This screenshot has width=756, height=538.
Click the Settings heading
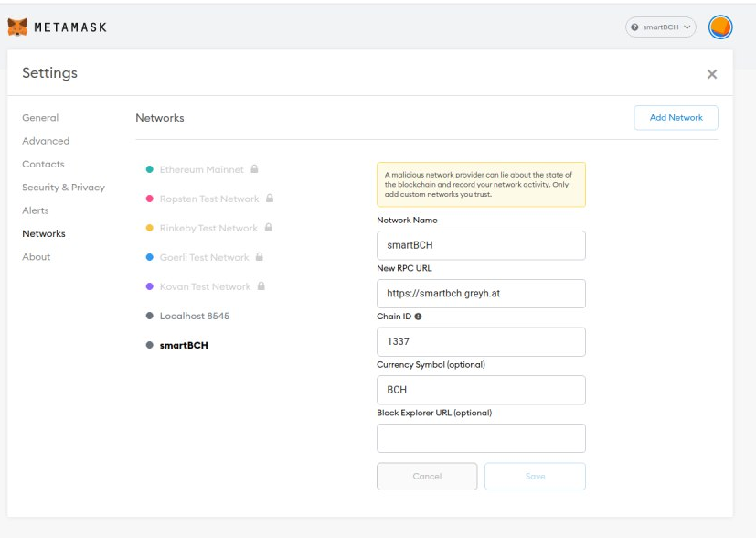click(x=49, y=73)
